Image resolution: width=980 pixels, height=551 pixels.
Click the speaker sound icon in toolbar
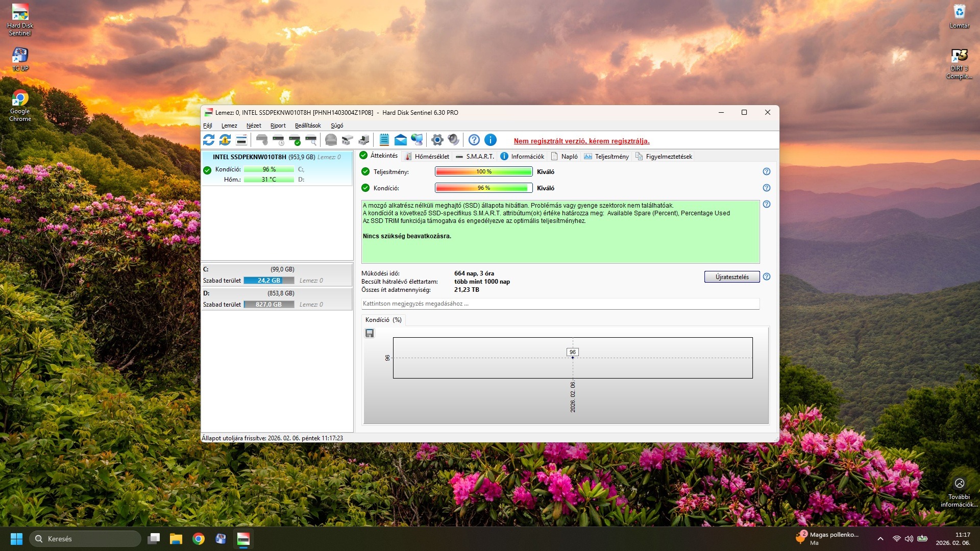point(453,140)
